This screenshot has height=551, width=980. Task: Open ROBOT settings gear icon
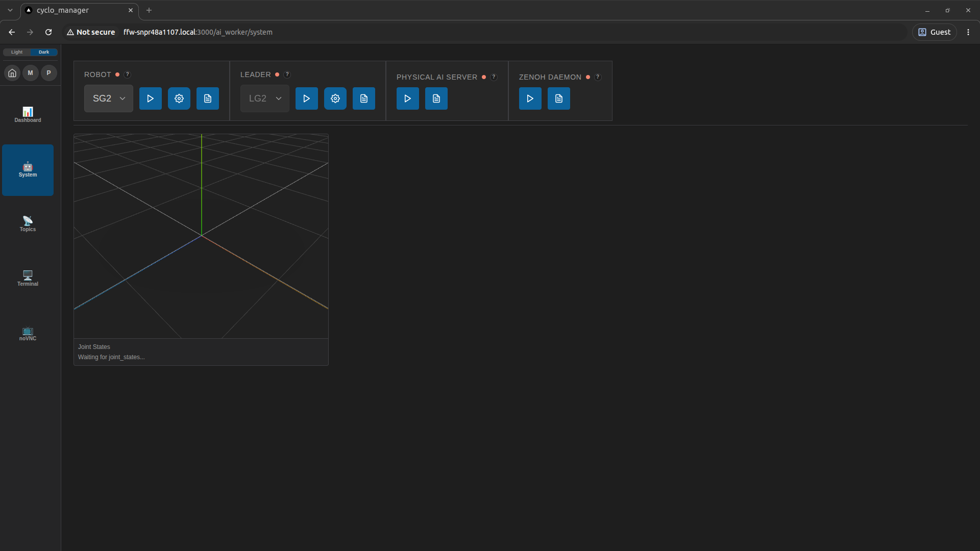point(179,98)
